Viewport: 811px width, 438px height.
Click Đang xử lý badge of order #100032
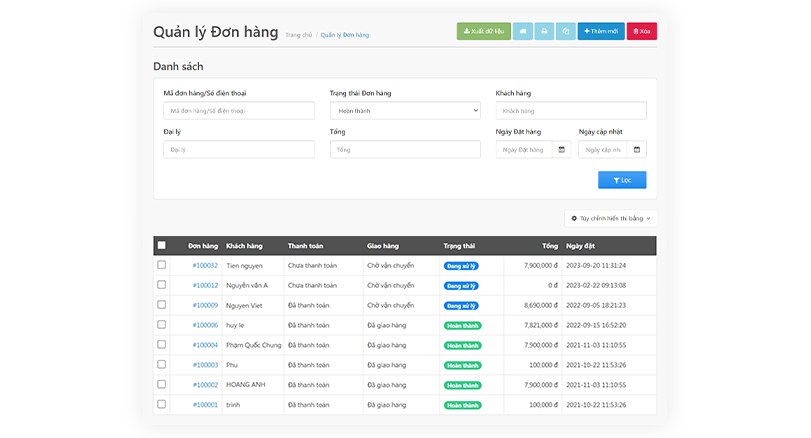[461, 266]
